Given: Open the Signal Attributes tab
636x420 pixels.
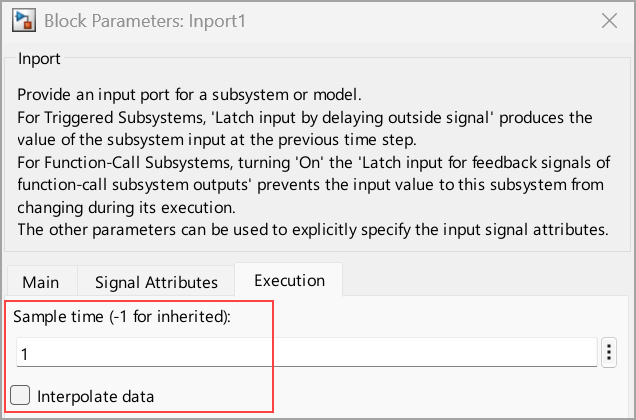Looking at the screenshot, I should (x=155, y=281).
